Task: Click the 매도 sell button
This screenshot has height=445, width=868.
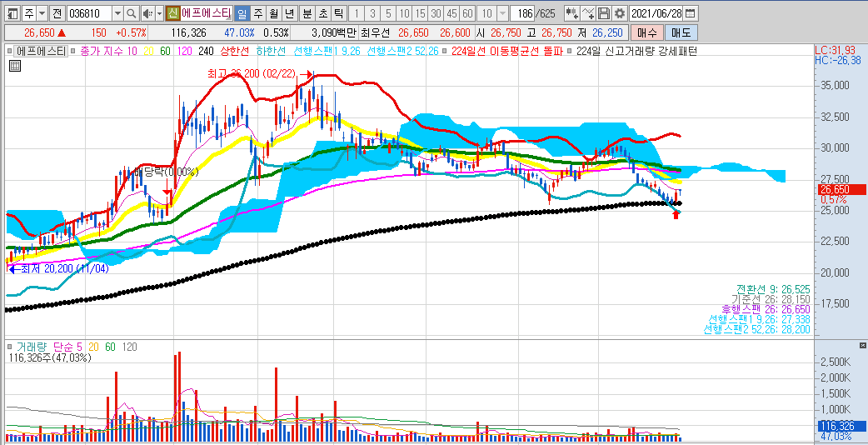Action: [681, 33]
